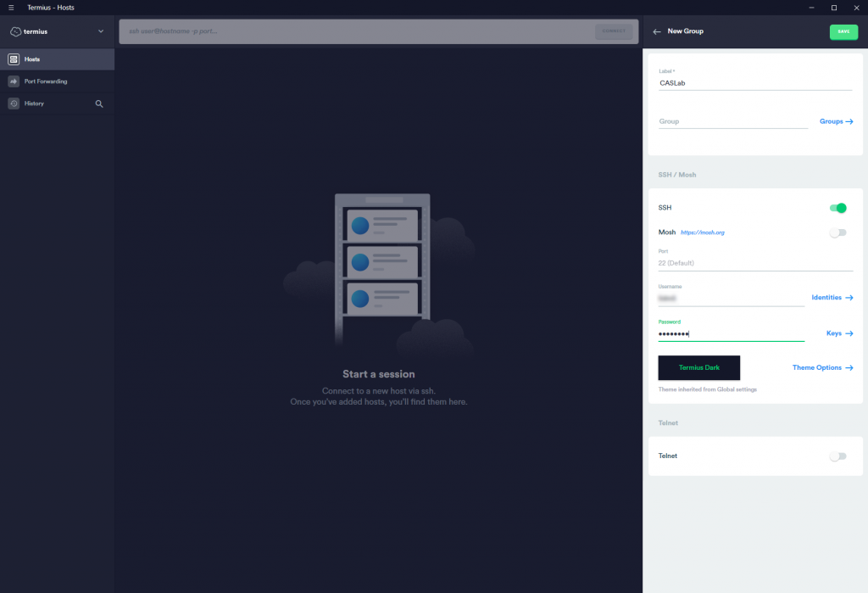
Task: Enable the Mosh switch
Action: point(838,232)
